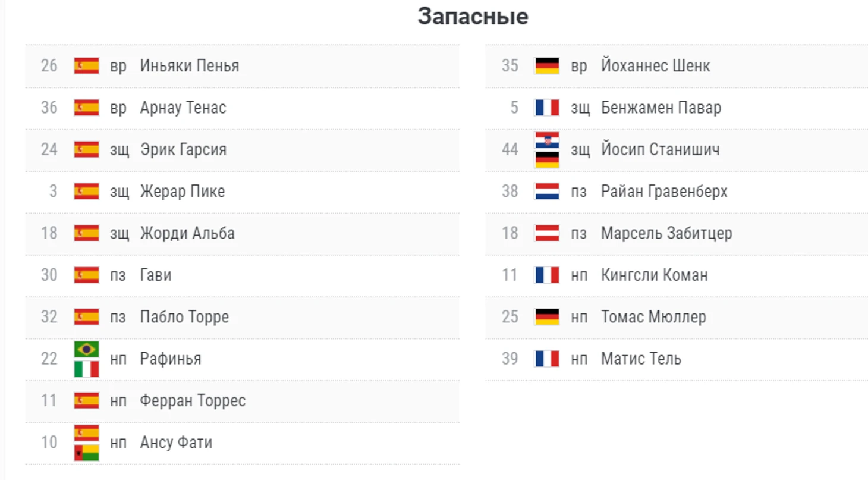Open player Жорди Альба
This screenshot has height=480, width=868.
tap(187, 233)
